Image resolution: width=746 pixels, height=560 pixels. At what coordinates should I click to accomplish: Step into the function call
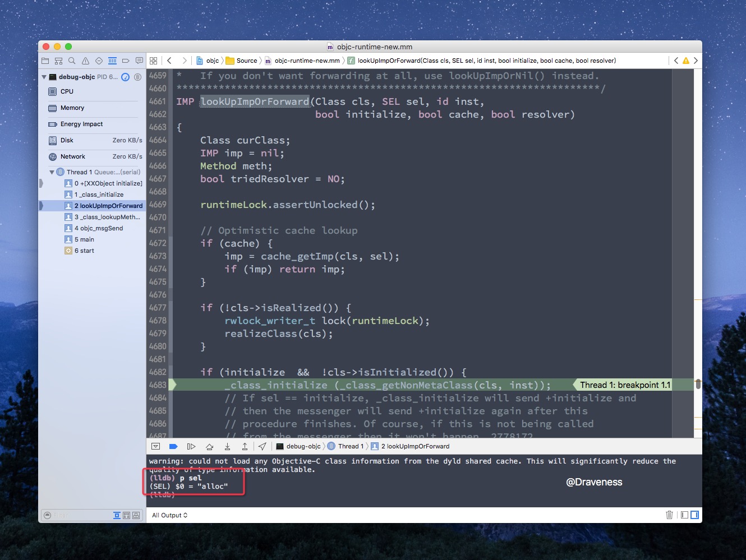click(x=227, y=446)
